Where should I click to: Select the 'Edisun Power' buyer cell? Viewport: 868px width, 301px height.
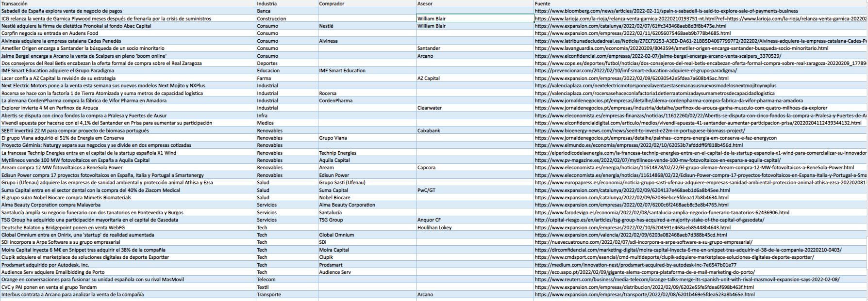point(367,175)
